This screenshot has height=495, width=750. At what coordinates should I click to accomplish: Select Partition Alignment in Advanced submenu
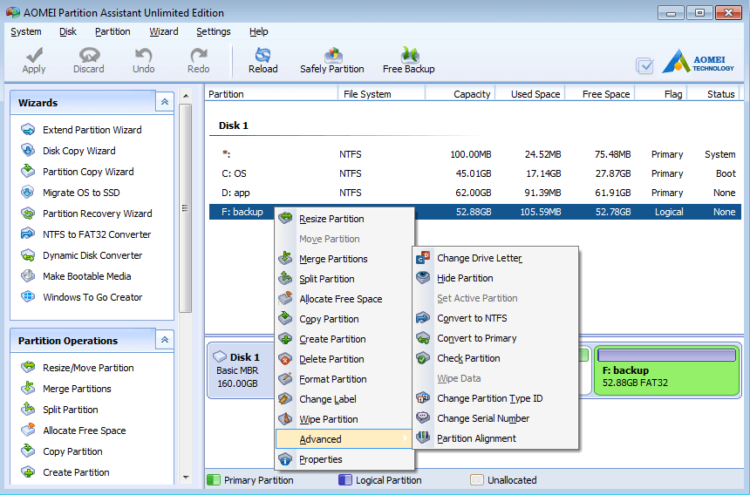coord(476,438)
